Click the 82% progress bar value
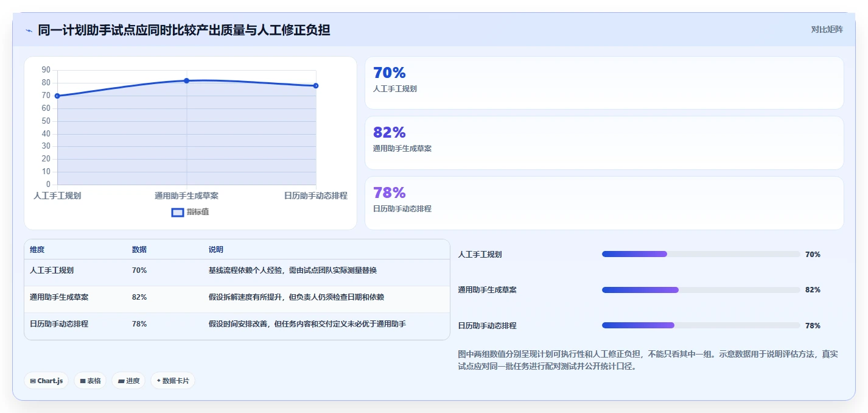The width and height of the screenshot is (868, 413). pyautogui.click(x=813, y=290)
